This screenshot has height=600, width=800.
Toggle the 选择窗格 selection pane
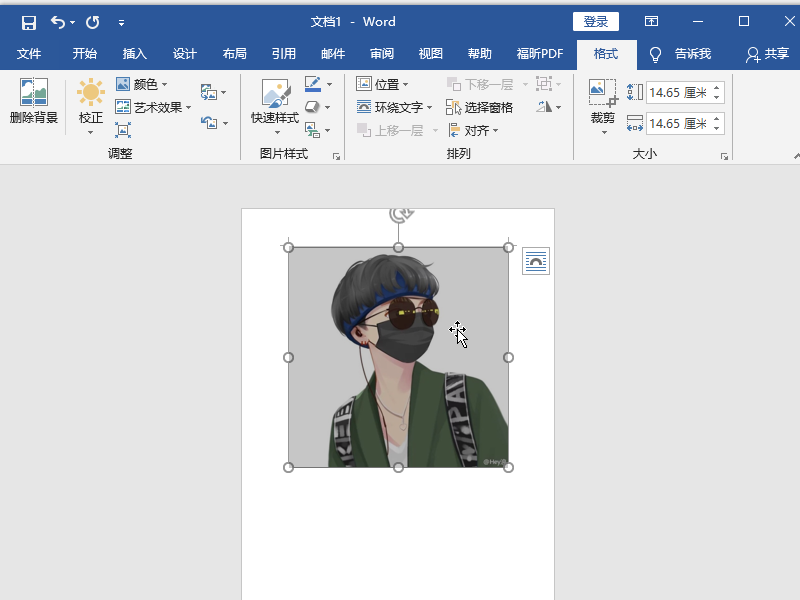tap(479, 107)
